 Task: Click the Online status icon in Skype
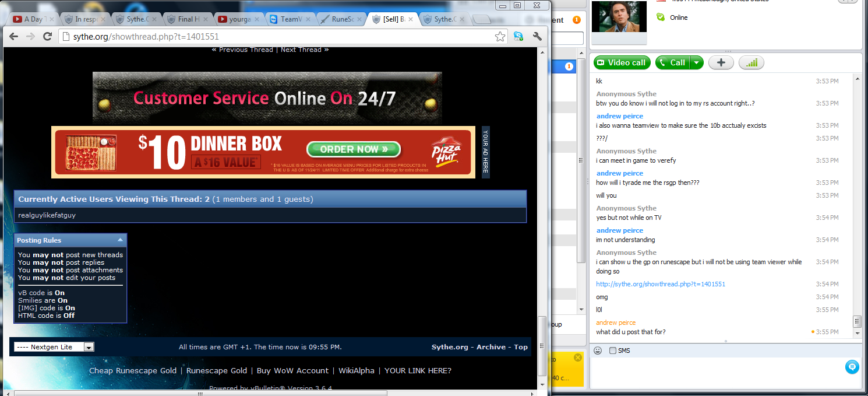660,17
